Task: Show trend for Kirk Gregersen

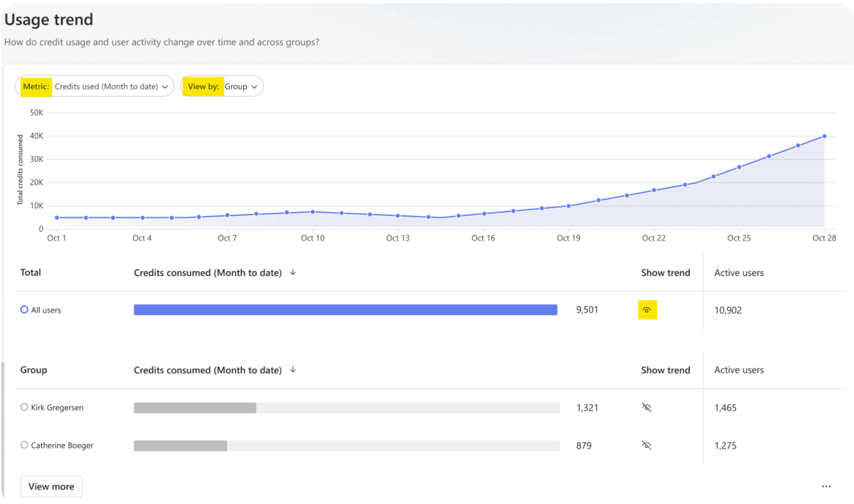Action: pos(646,407)
